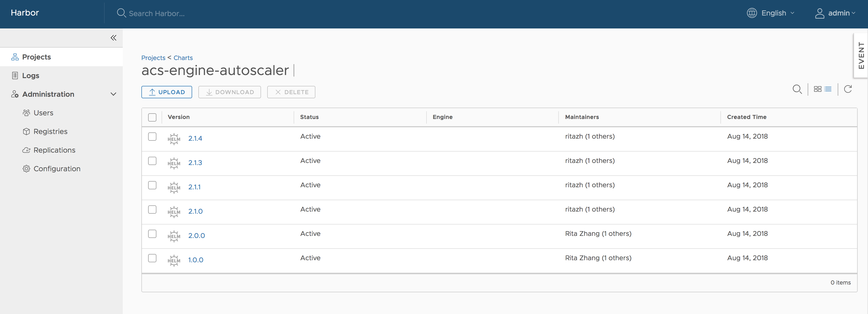
Task: Tick the select-all checkbox in header
Action: tap(152, 117)
